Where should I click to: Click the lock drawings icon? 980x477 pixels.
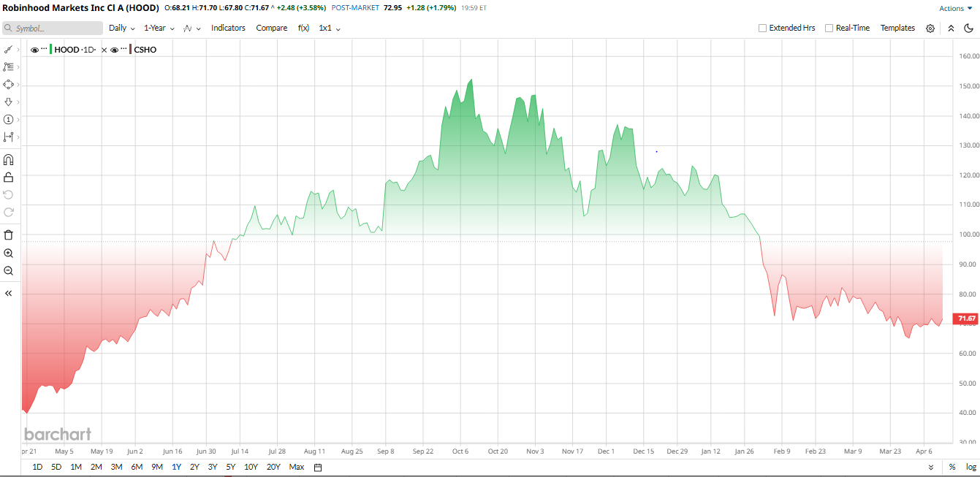point(9,177)
